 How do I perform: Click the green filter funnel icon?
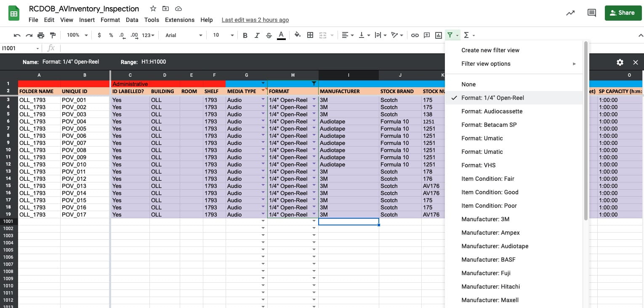click(x=450, y=35)
